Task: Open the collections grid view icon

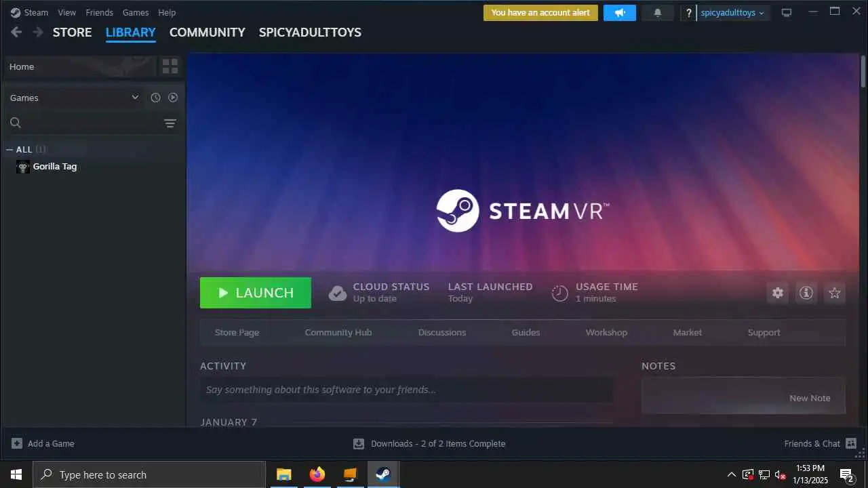Action: (170, 66)
